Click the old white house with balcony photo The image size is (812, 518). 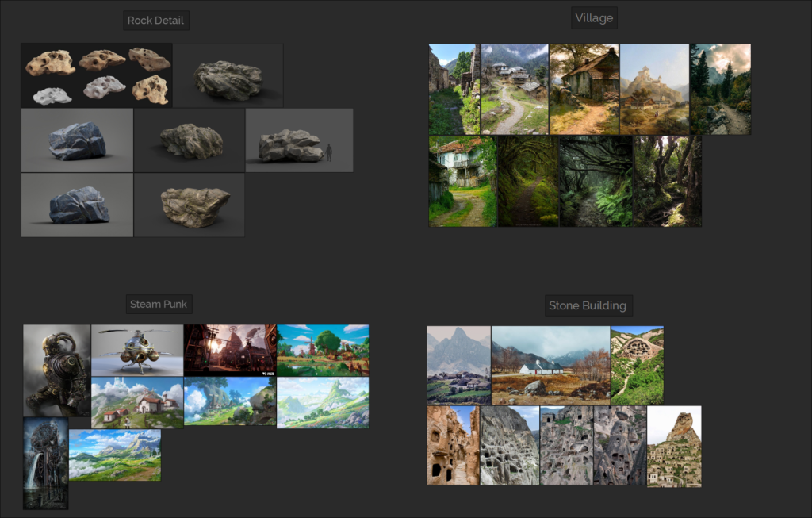[x=463, y=182]
